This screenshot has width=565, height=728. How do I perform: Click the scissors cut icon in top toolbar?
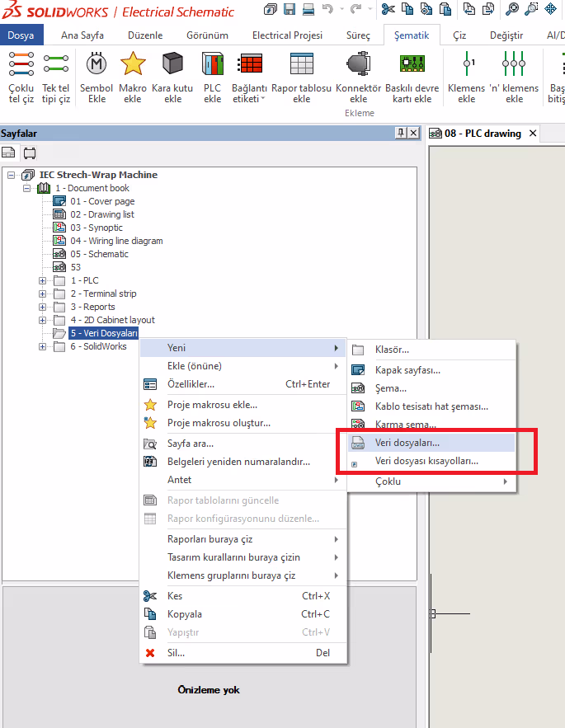[388, 9]
